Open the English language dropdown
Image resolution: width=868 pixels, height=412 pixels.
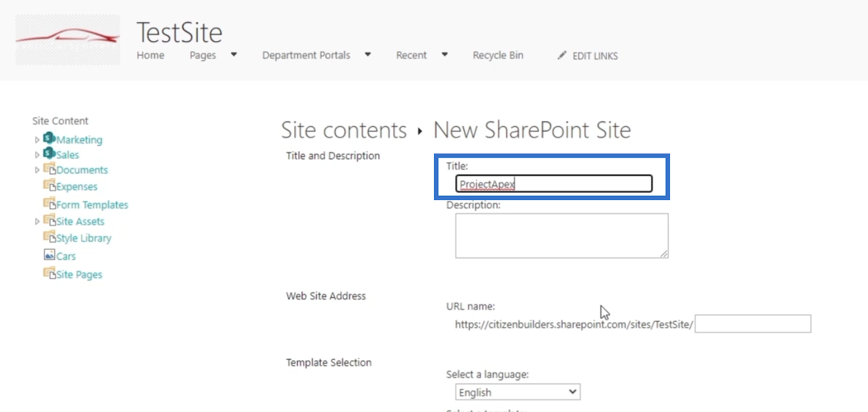[x=518, y=392]
